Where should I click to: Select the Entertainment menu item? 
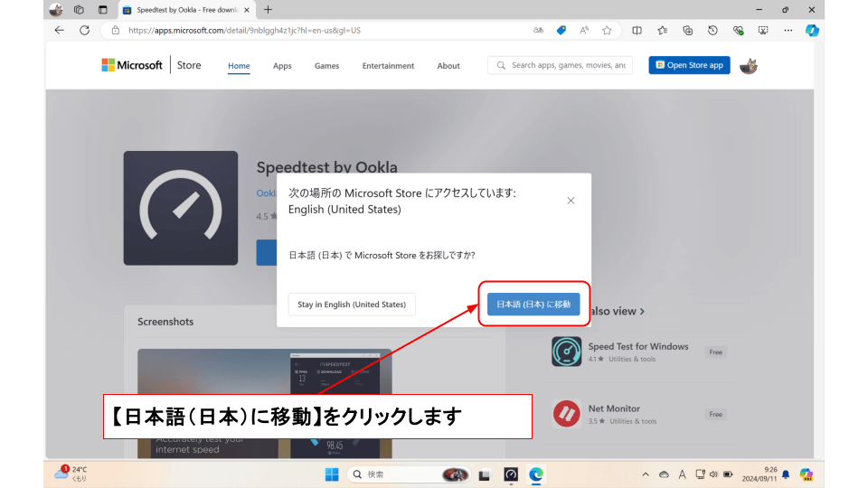click(x=388, y=66)
